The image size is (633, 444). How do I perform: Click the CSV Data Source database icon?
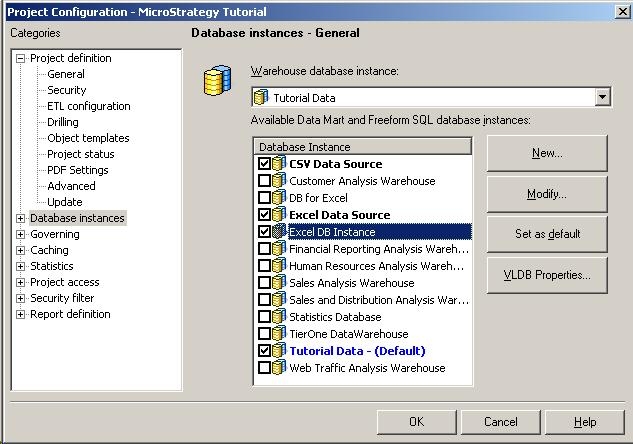coord(279,164)
